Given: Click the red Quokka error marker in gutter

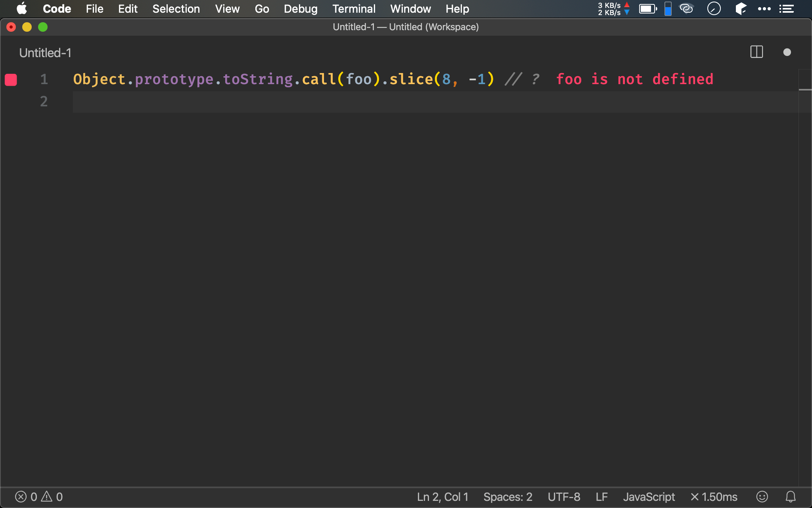Looking at the screenshot, I should [x=11, y=80].
